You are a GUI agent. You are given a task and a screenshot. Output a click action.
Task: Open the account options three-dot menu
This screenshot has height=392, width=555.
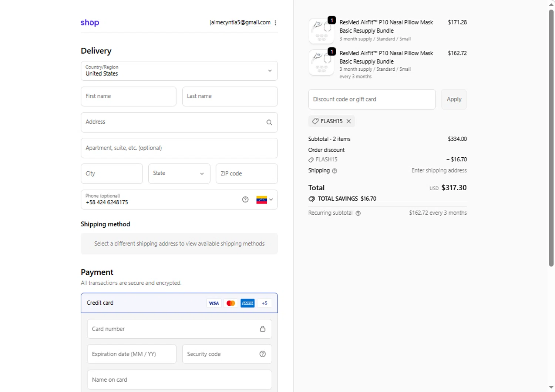[275, 23]
